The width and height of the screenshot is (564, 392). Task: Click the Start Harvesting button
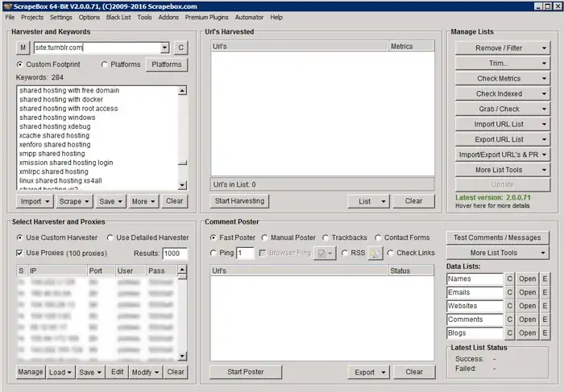[239, 201]
